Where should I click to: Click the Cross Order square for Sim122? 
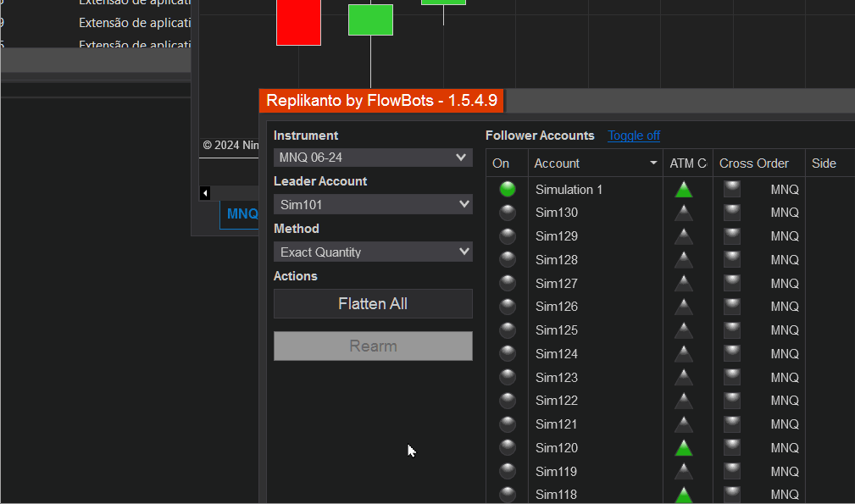coord(732,401)
